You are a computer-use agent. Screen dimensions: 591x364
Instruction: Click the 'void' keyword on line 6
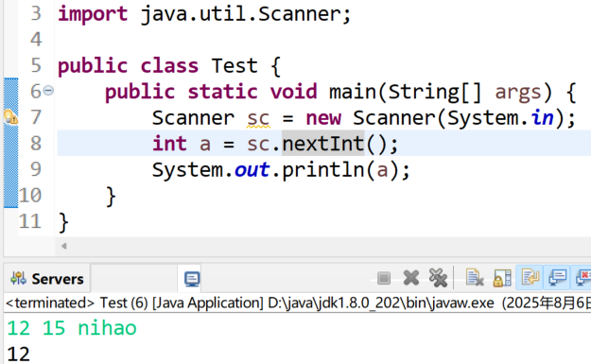pyautogui.click(x=293, y=92)
